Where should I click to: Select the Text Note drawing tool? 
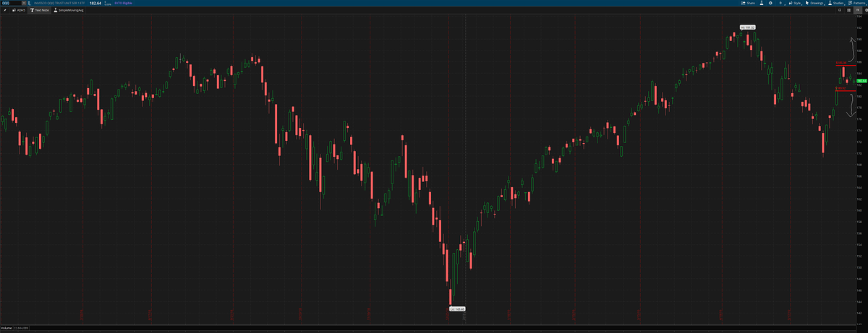40,10
